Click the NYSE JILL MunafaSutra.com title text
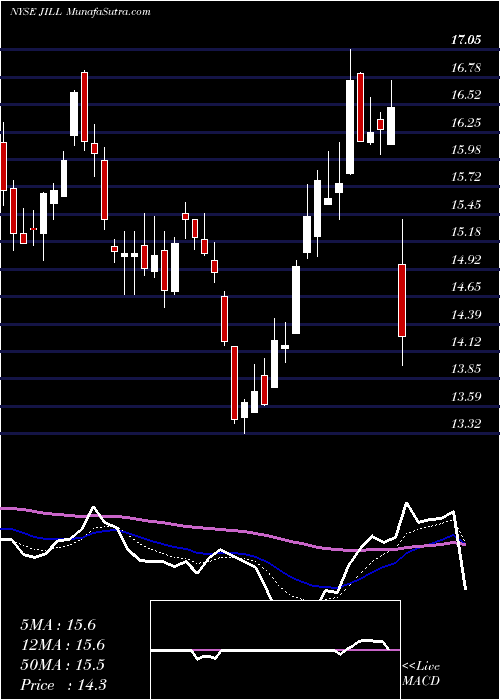Viewport: 500px width, 700px height. [x=80, y=12]
